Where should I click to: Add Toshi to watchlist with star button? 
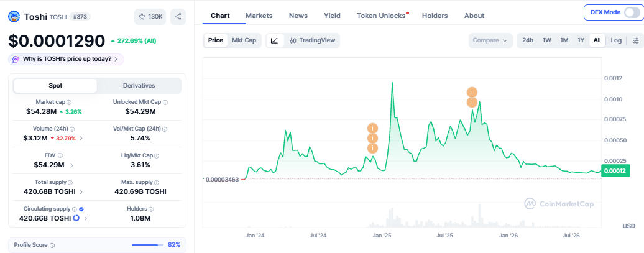click(150, 17)
